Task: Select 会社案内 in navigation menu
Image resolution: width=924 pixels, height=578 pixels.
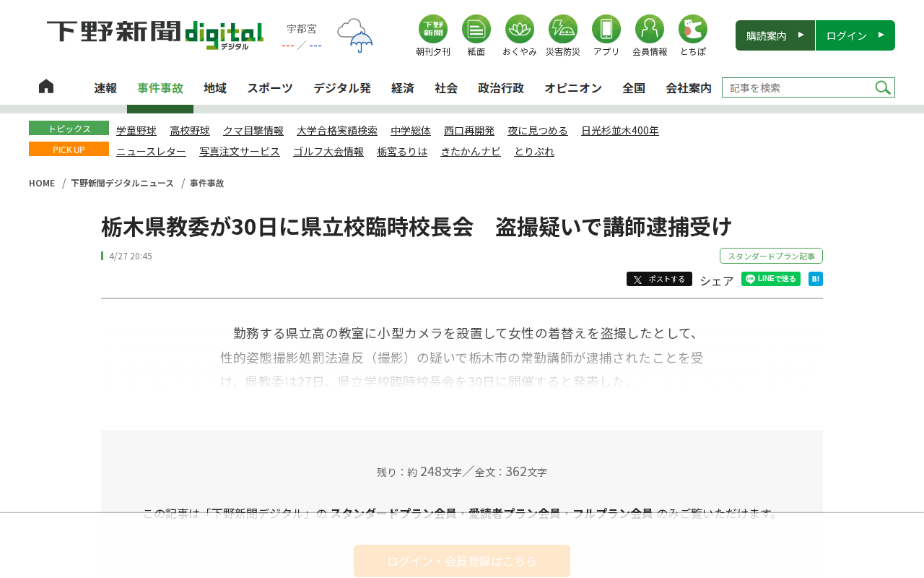Action: (x=689, y=87)
